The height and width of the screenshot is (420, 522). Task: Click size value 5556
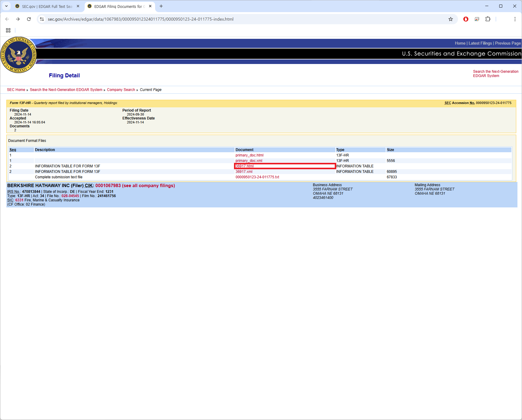[391, 161]
